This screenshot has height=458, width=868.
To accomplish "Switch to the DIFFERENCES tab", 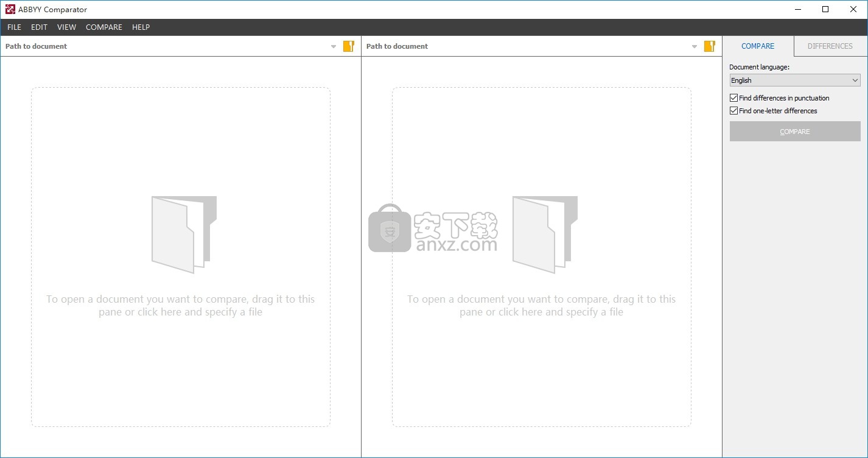I will pyautogui.click(x=830, y=46).
